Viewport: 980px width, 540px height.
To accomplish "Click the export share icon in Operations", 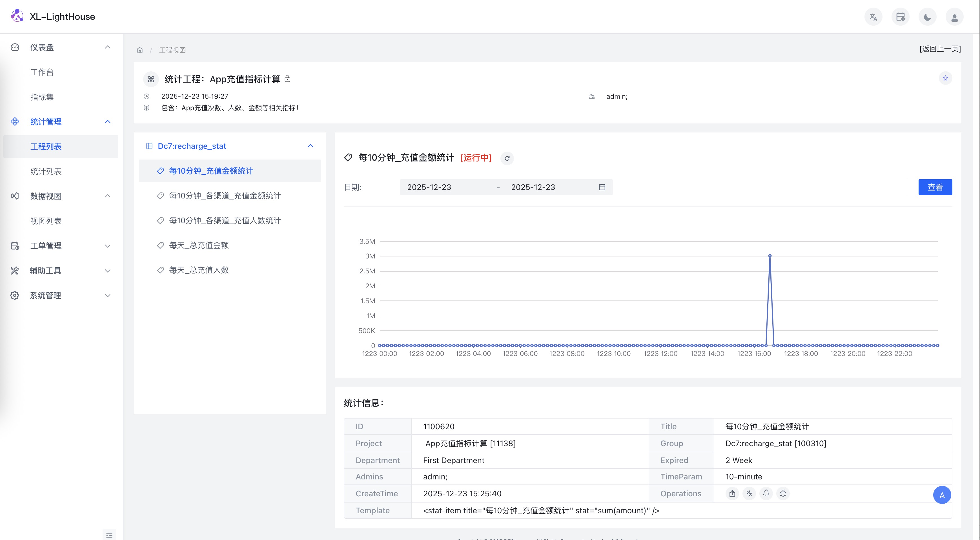I will coord(732,493).
